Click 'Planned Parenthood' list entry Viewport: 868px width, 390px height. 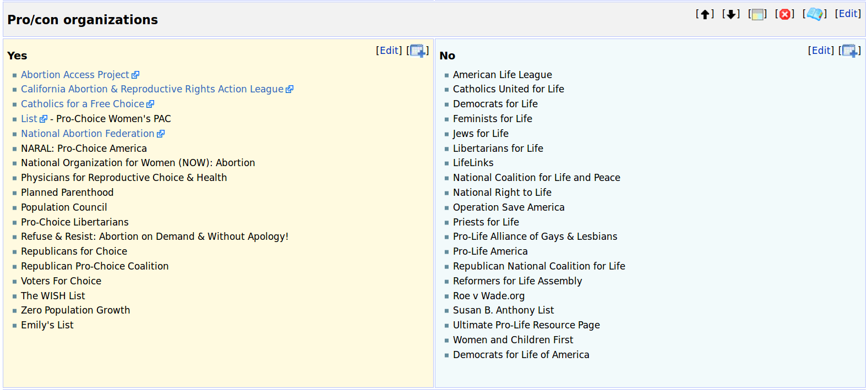[x=67, y=193]
